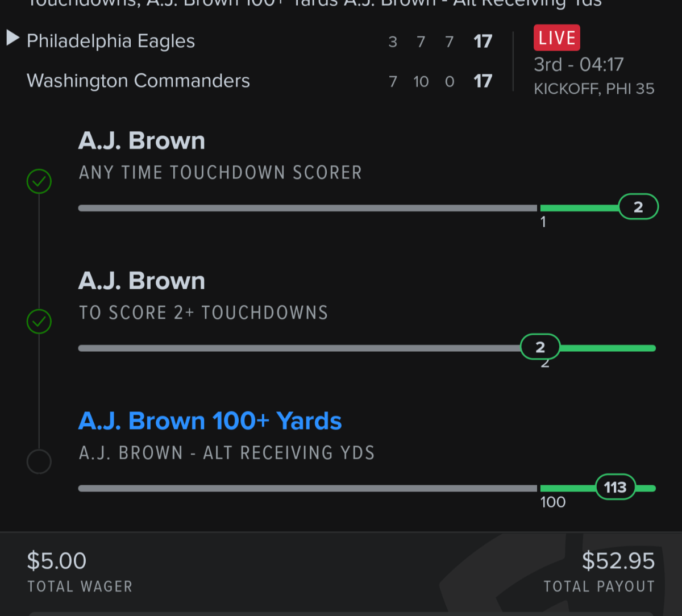
Task: Click the TO SCORE 2+ TOUCHDOWNS label
Action: click(203, 313)
